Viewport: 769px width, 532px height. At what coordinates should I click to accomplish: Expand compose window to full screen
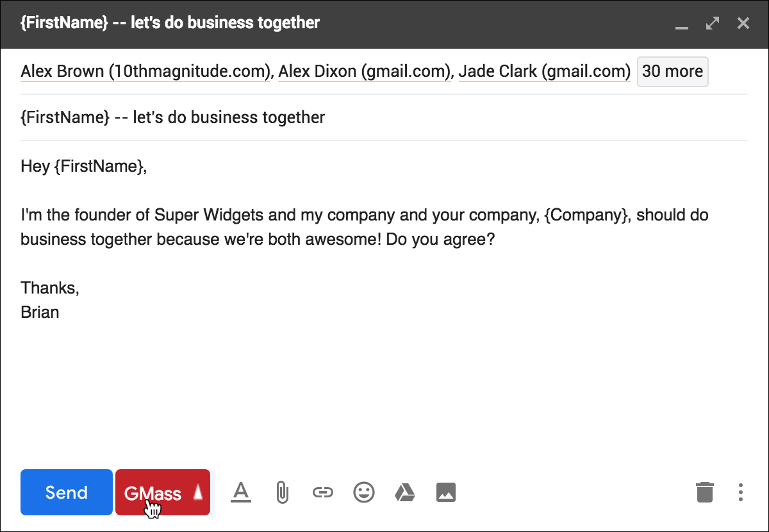pyautogui.click(x=712, y=24)
